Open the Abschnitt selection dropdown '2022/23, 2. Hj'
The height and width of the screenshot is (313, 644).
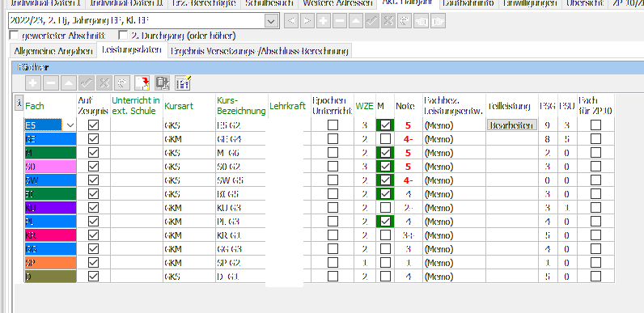271,20
